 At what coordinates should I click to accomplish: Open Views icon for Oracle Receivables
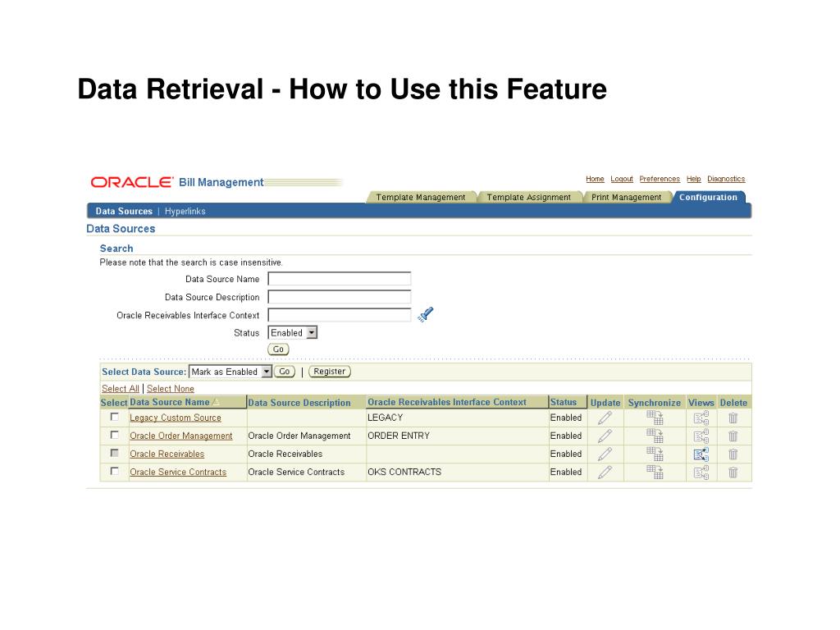(701, 454)
